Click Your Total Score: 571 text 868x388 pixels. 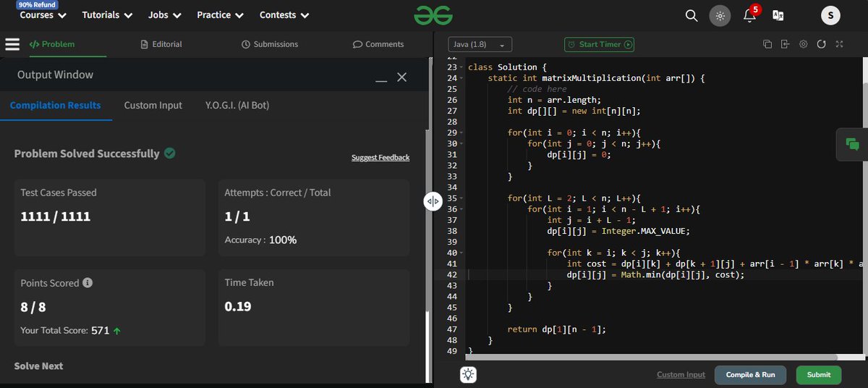[x=70, y=331]
